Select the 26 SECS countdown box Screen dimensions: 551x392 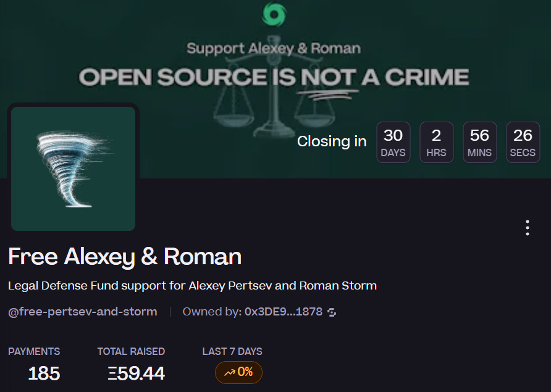tap(523, 142)
